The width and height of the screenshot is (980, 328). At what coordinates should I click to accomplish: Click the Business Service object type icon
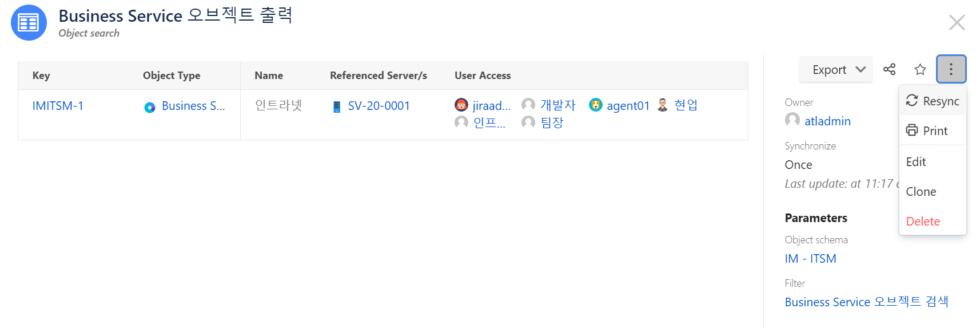click(150, 107)
